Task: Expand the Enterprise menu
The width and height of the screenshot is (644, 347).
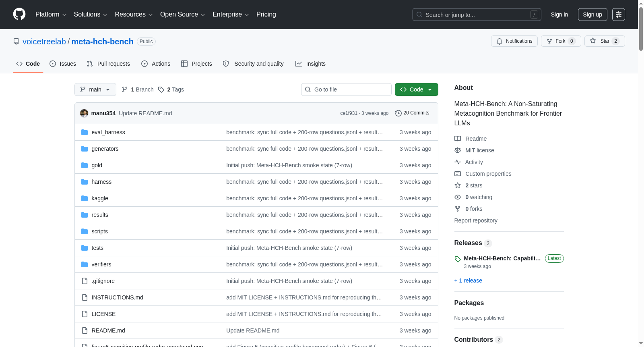Action: click(231, 15)
